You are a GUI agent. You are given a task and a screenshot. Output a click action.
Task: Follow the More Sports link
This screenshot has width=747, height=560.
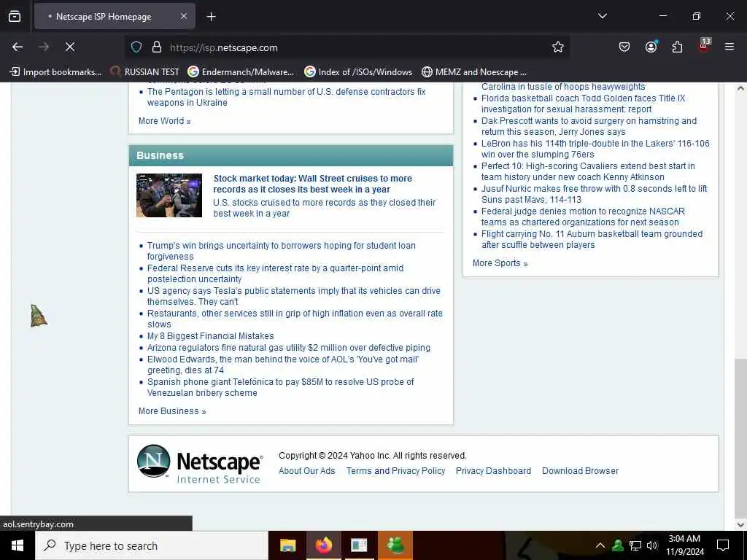pyautogui.click(x=500, y=262)
